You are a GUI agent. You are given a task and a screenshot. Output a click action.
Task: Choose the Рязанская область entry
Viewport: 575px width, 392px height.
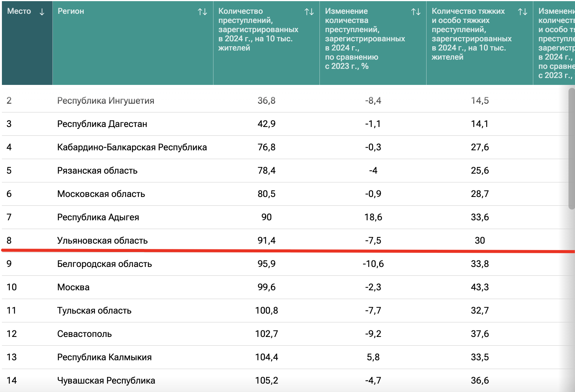tap(97, 171)
